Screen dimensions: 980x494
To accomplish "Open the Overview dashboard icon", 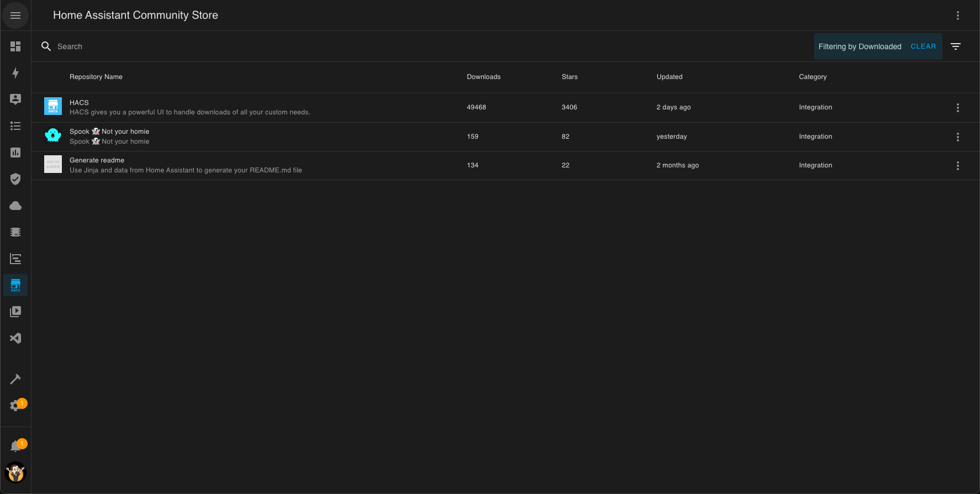I will point(15,46).
